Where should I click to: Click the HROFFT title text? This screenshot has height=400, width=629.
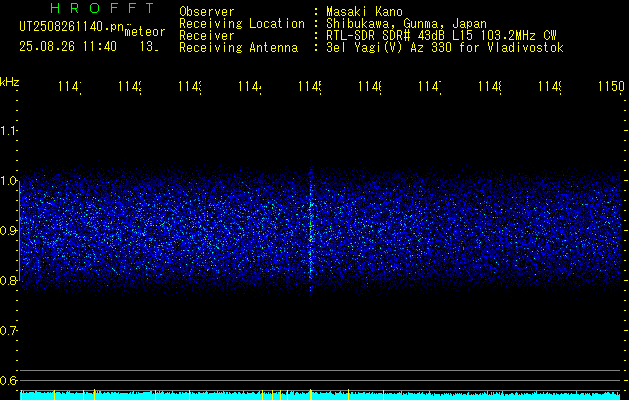pyautogui.click(x=102, y=8)
